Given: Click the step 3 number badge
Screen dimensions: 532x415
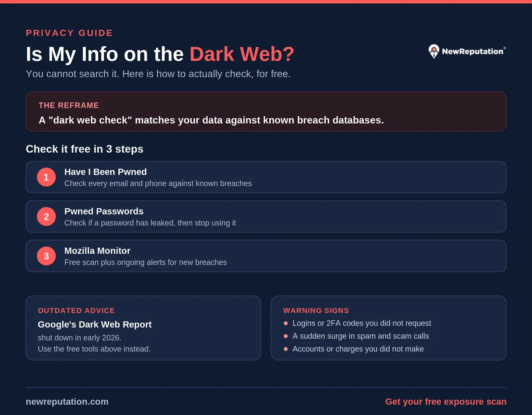Looking at the screenshot, I should [x=46, y=256].
